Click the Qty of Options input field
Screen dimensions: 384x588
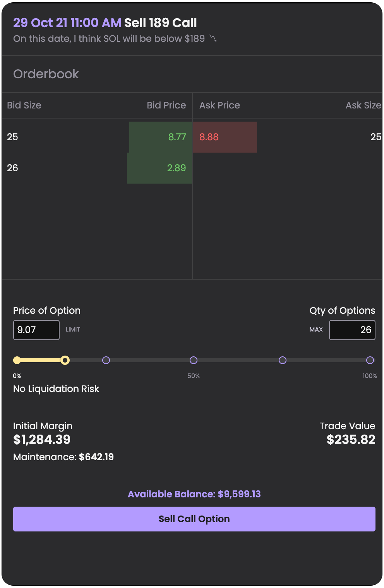352,330
